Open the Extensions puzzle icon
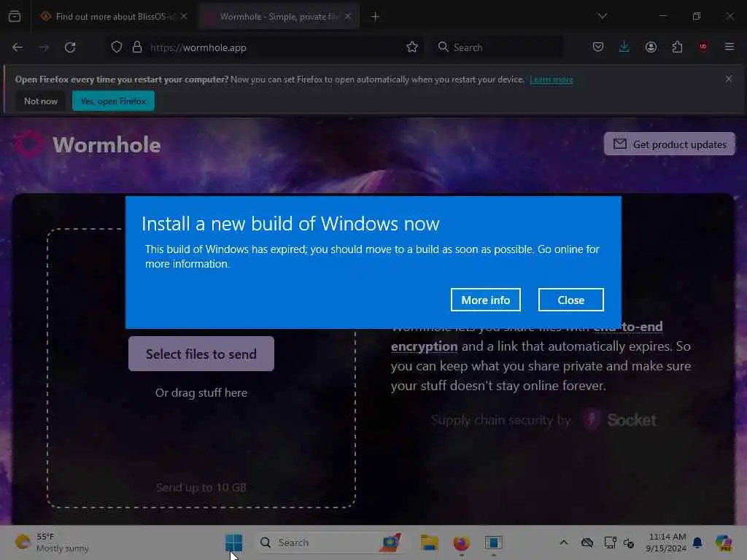 click(x=677, y=47)
